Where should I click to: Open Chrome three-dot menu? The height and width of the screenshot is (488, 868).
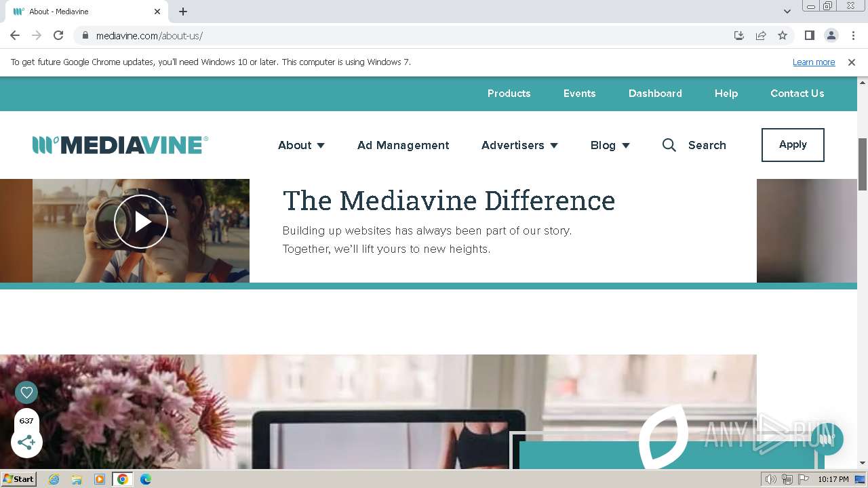coord(852,35)
